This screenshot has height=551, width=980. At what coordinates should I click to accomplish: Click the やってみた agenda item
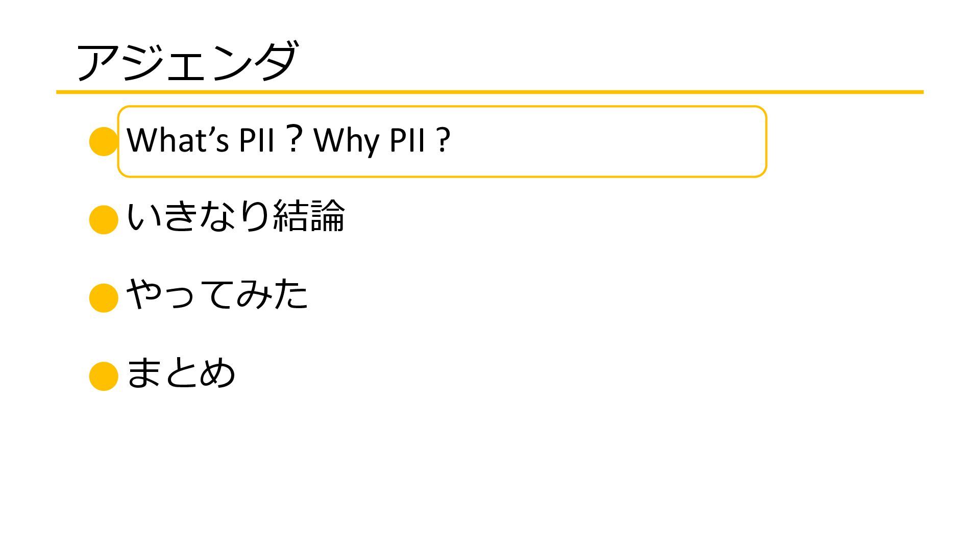pyautogui.click(x=217, y=294)
